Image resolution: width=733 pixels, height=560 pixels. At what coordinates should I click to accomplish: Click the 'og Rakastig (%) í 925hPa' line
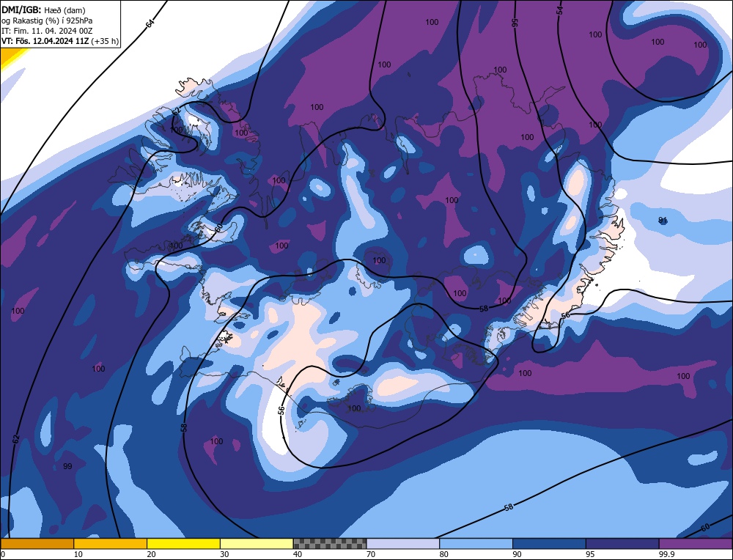pos(47,21)
